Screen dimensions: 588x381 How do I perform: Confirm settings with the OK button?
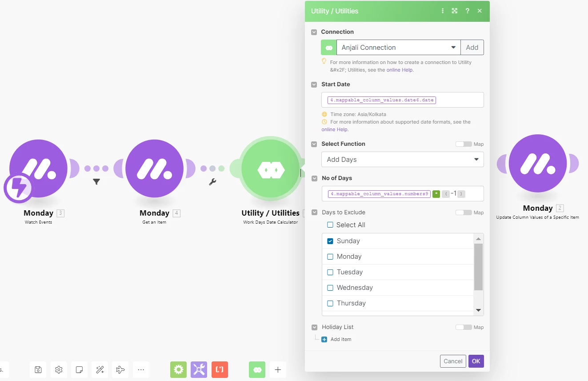pos(476,361)
